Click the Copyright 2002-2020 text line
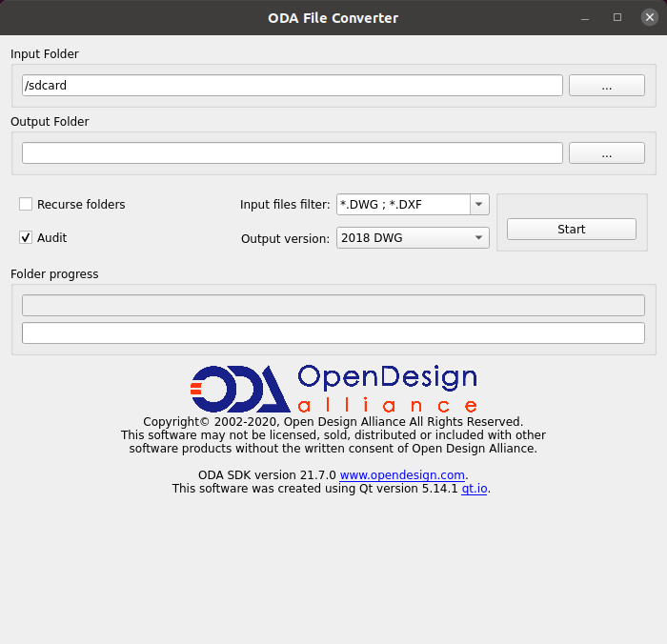 (333, 421)
